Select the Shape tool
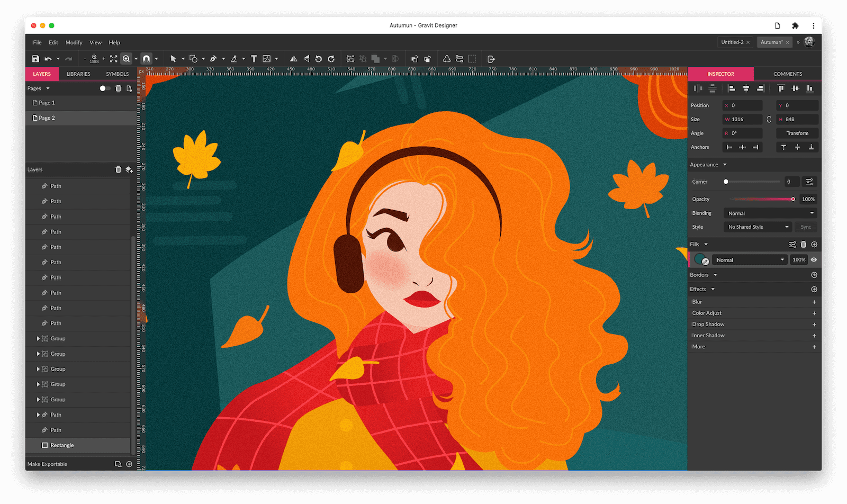847x504 pixels. coord(194,58)
